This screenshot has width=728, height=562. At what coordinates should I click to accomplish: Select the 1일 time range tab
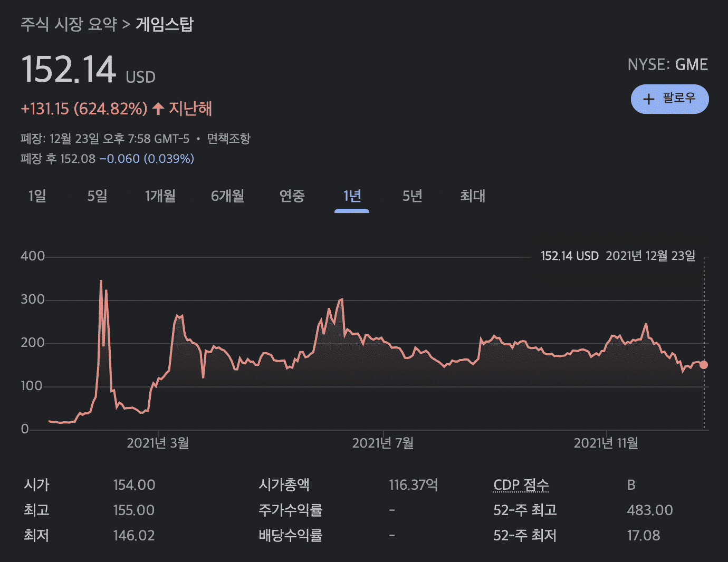pyautogui.click(x=37, y=196)
